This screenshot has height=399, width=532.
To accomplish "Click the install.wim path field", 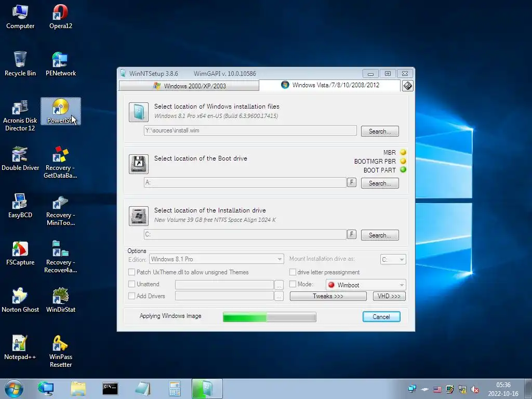I will (250, 130).
